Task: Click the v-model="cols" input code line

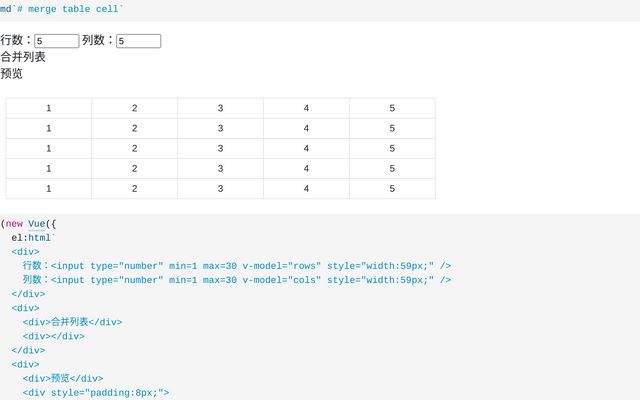Action: pos(237,280)
